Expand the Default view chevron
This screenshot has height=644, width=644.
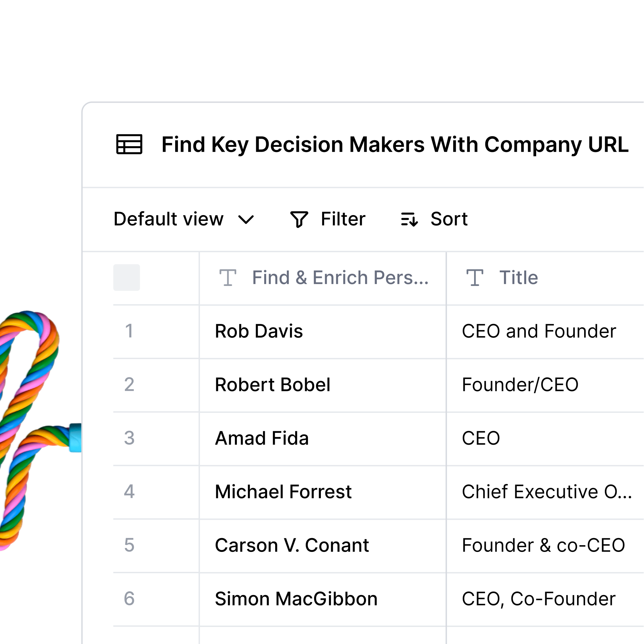coord(246,220)
